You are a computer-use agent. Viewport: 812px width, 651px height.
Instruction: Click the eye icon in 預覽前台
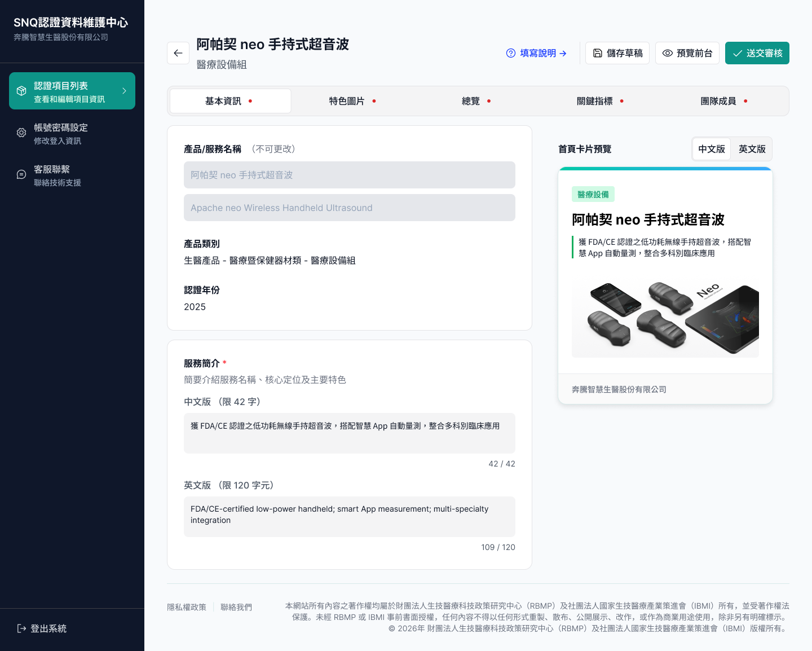tap(668, 53)
